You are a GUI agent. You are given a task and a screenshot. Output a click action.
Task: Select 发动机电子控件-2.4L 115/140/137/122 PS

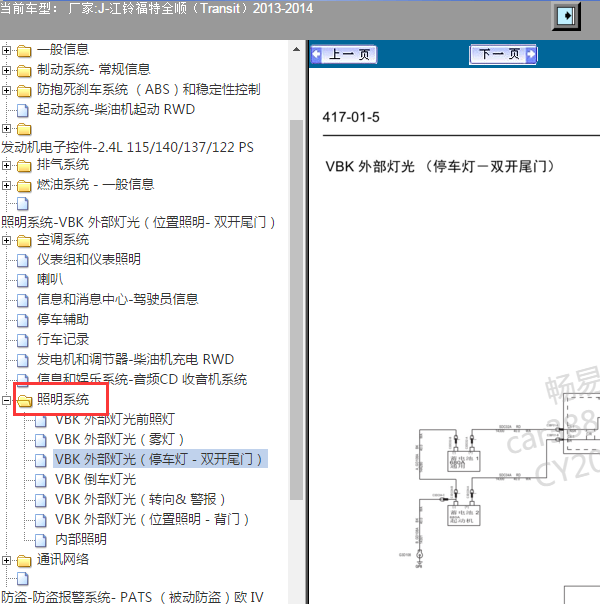coord(127,147)
